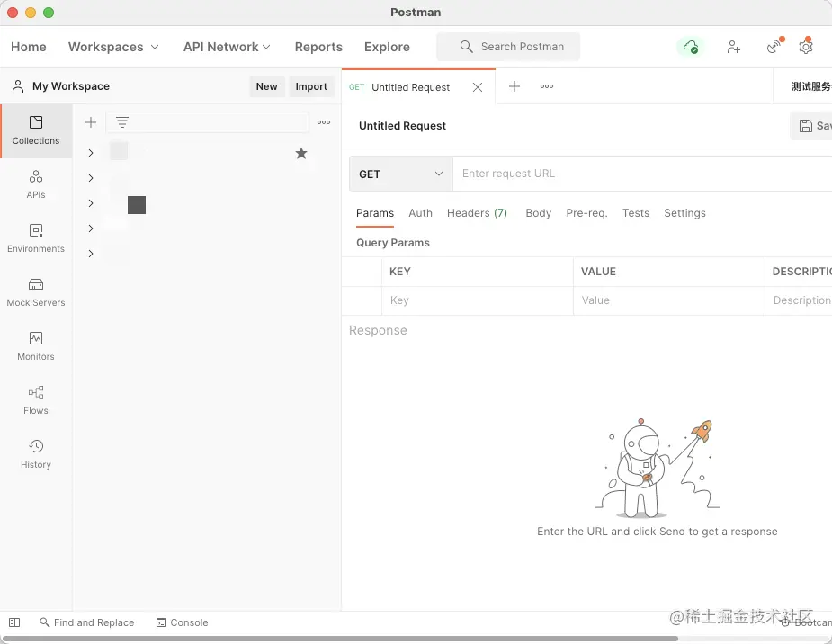This screenshot has height=644, width=832.
Task: Expand the first collection chevron
Action: tap(91, 153)
